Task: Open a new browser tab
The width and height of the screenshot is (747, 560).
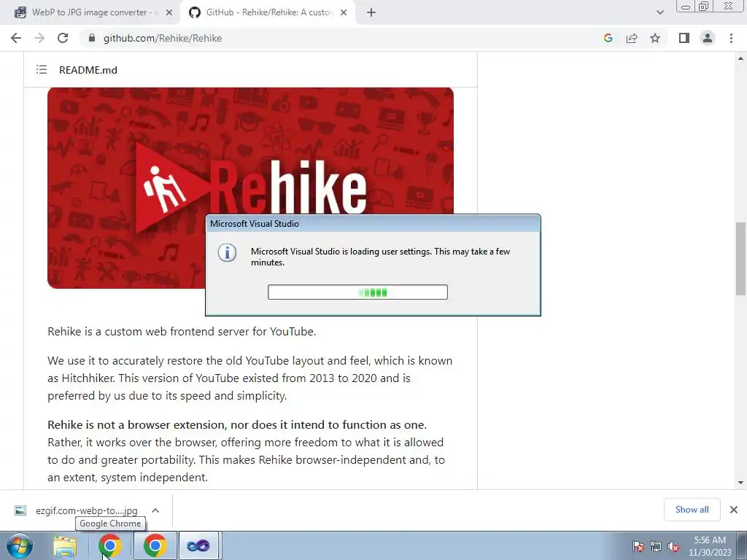Action: [x=371, y=13]
